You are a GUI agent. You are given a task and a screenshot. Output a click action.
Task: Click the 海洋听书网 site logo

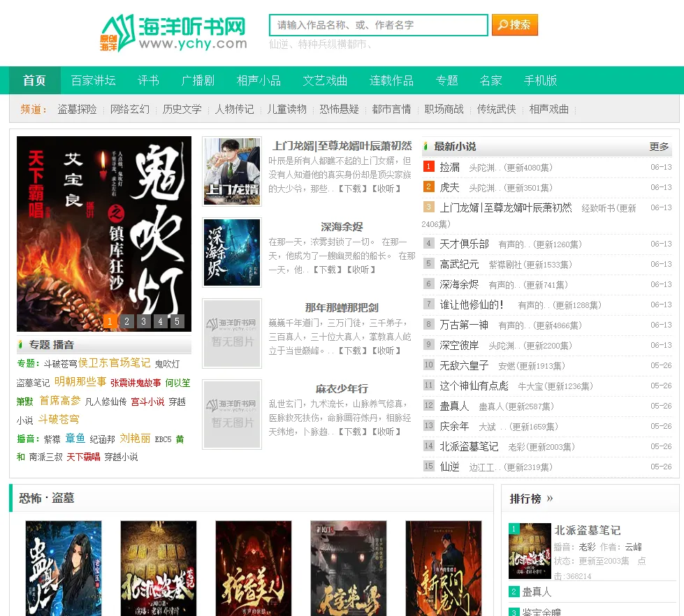click(173, 33)
